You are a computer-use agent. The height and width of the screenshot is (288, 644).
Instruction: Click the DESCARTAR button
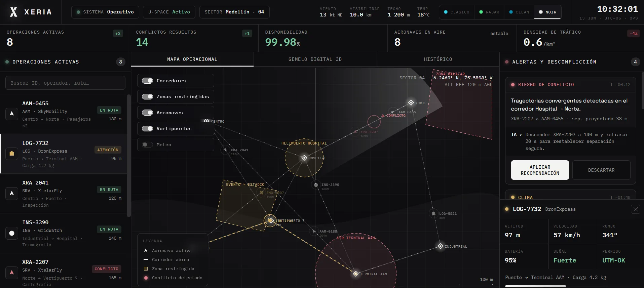click(601, 170)
